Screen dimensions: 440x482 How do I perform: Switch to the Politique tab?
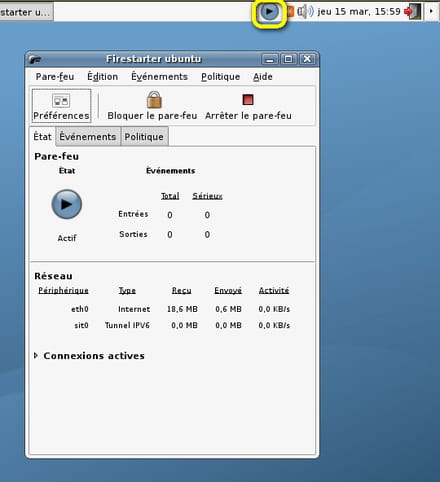144,137
